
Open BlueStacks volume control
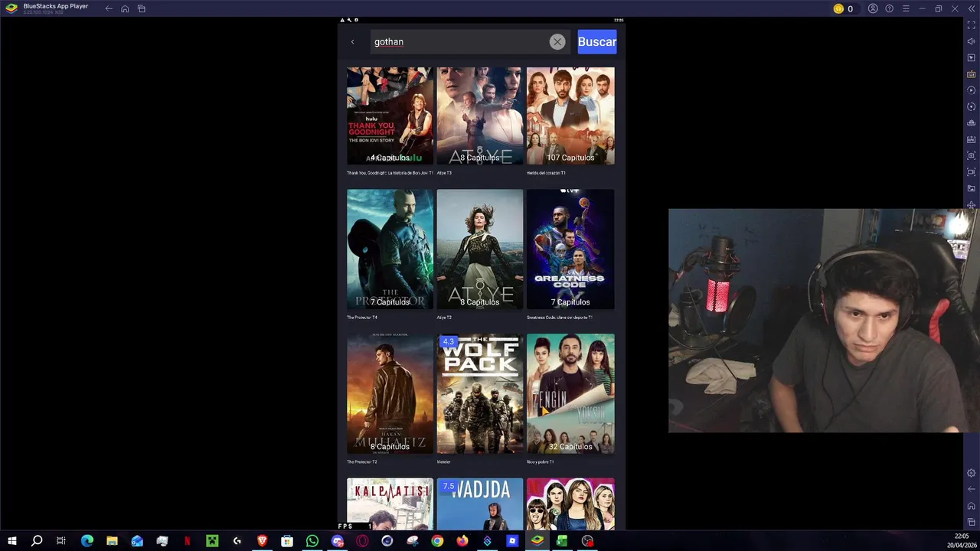click(972, 41)
